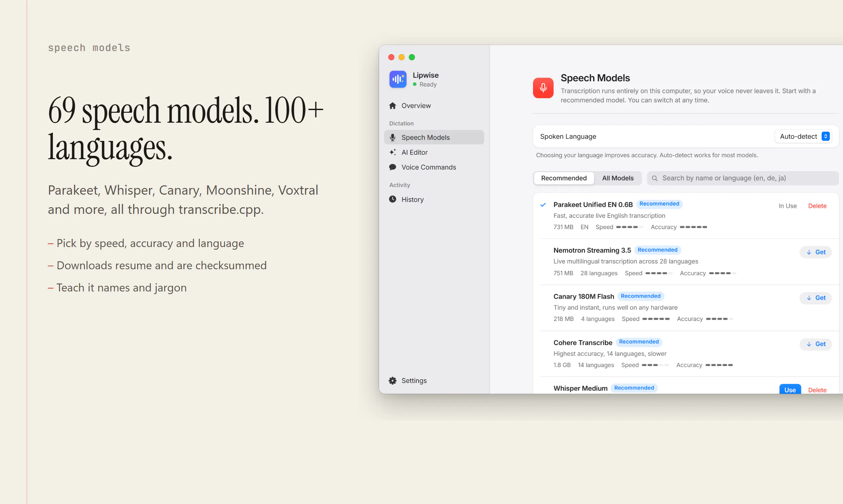Click the Lipwise app logo icon
843x504 pixels.
pyautogui.click(x=398, y=79)
